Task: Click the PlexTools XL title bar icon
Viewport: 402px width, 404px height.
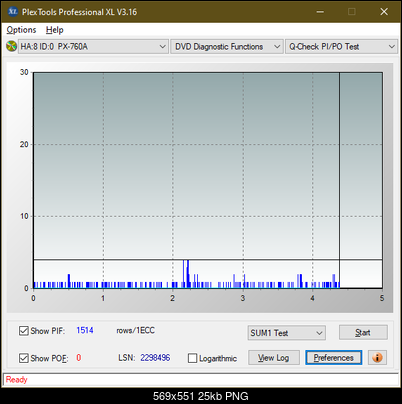Action: tap(12, 12)
